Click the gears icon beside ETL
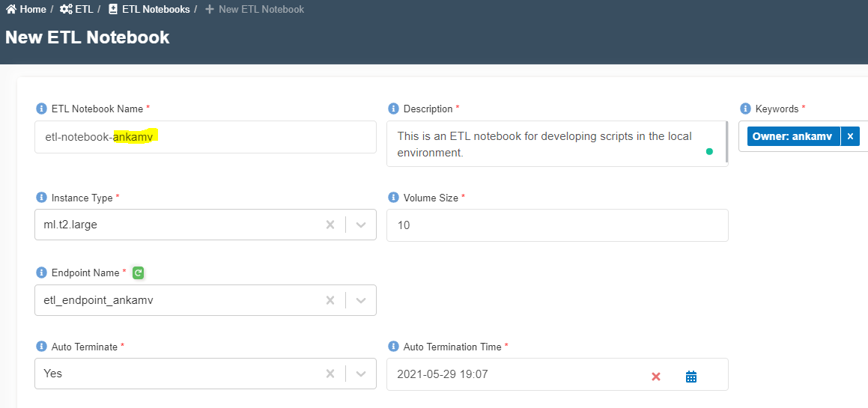 pos(66,10)
